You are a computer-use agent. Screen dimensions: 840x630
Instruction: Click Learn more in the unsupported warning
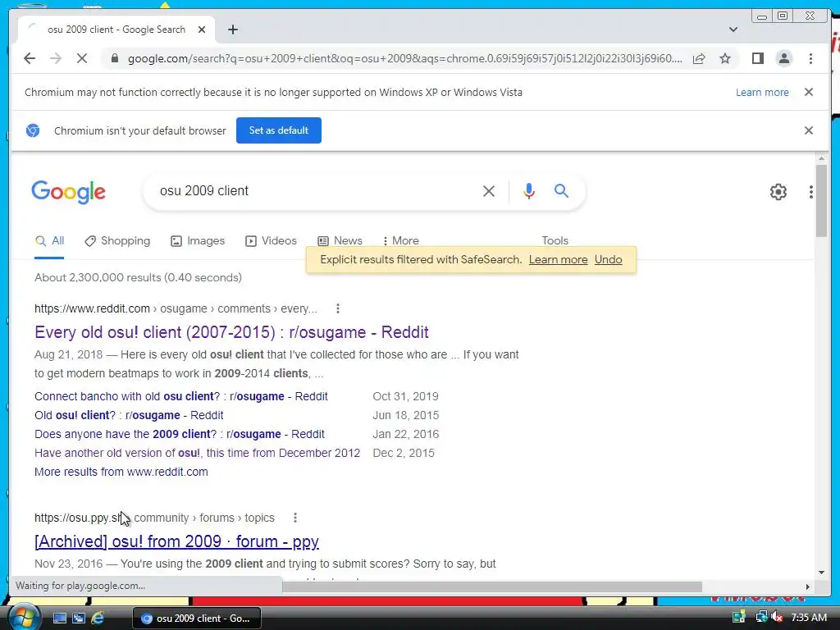[x=762, y=92]
